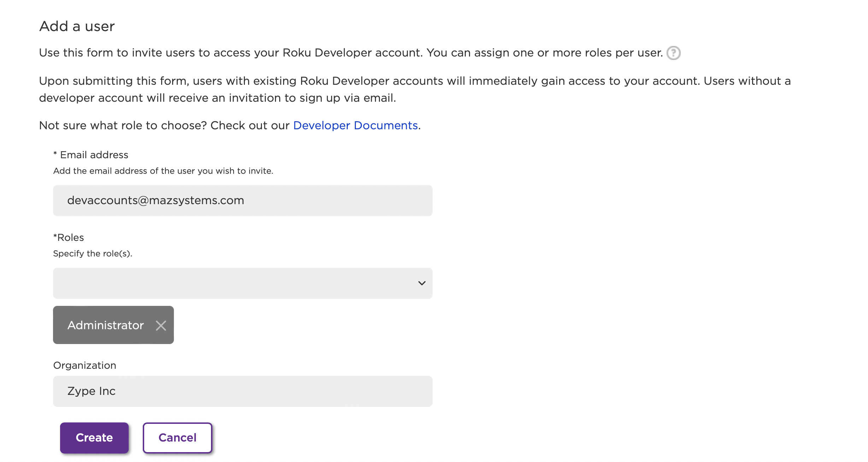Click the "Specify the role(s)." hint text

coord(93,253)
